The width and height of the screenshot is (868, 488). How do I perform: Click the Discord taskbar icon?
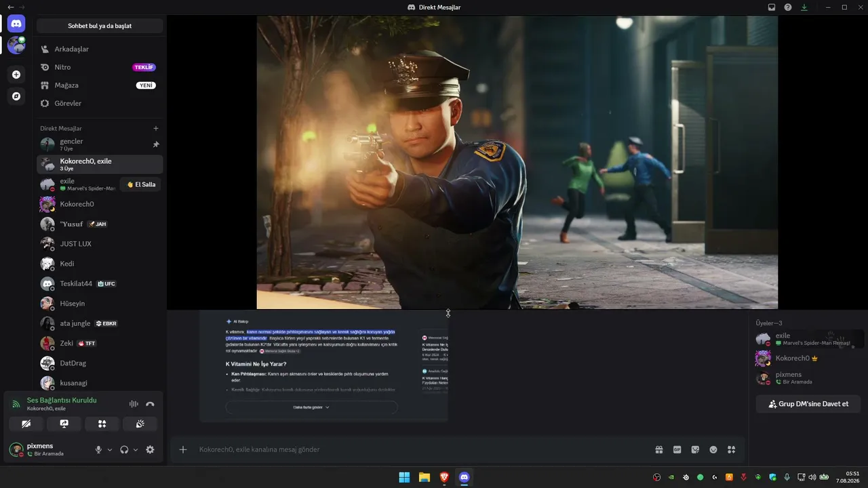[464, 477]
